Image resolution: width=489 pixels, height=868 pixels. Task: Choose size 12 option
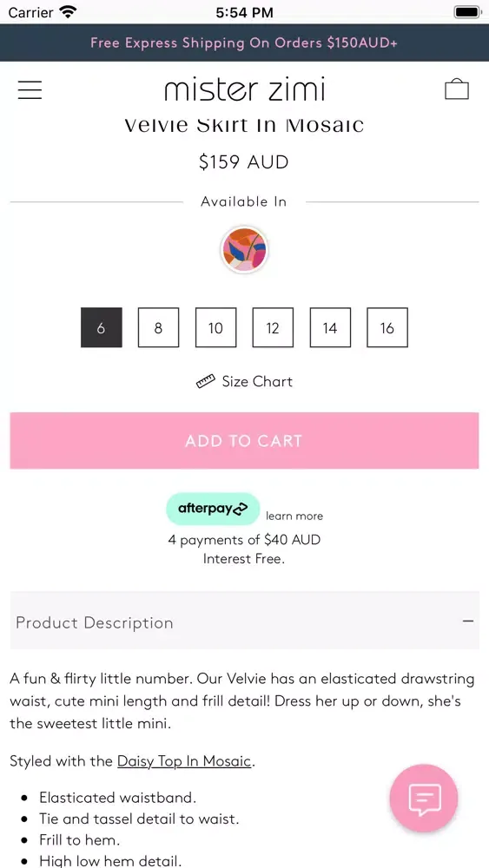273,328
